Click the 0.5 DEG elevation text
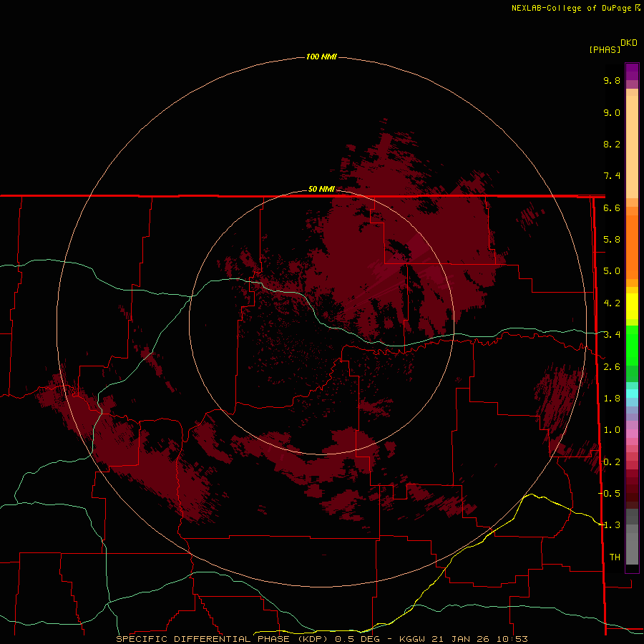Viewport: 644px width, 644px height. click(x=357, y=639)
